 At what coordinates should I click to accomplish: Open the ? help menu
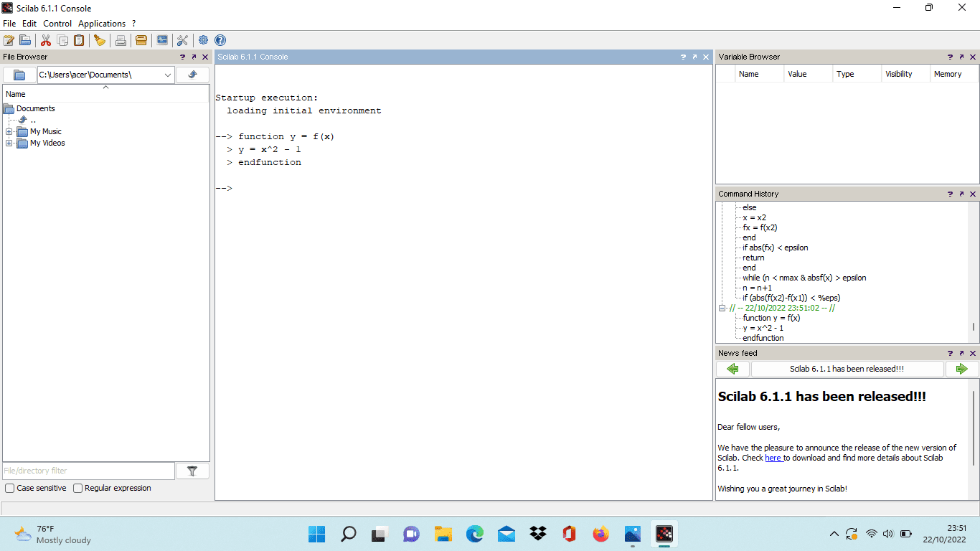(133, 24)
